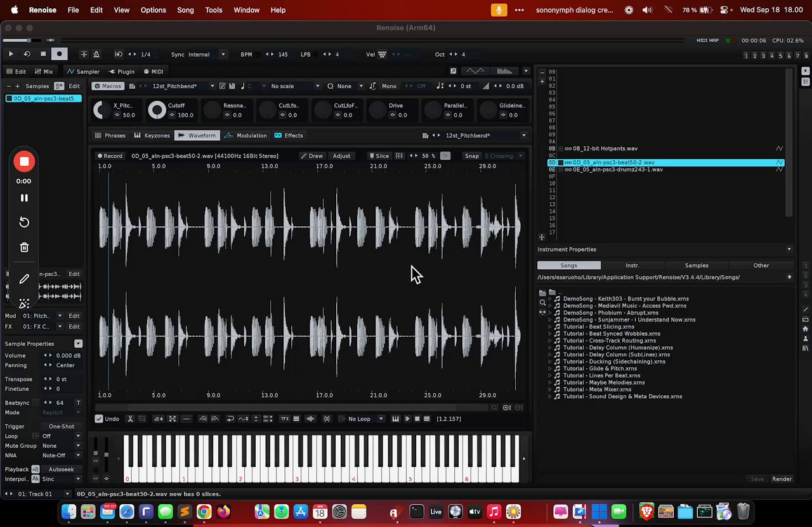
Task: Open the Phrases section
Action: pyautogui.click(x=110, y=136)
